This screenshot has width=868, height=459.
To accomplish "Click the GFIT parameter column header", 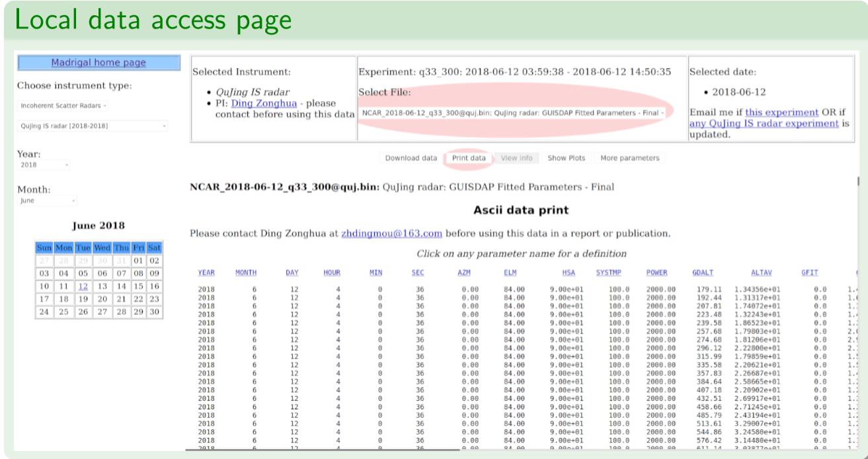I will [809, 272].
